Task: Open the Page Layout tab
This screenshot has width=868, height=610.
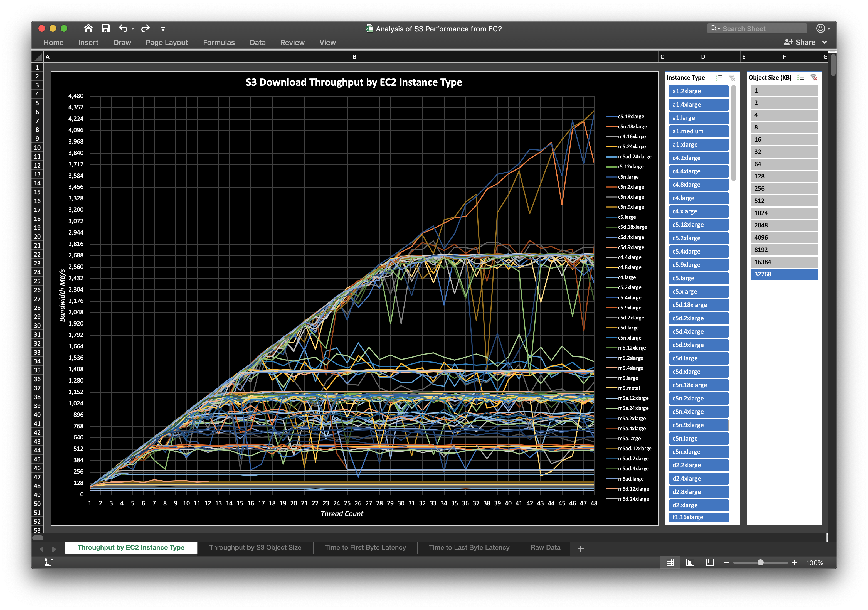Action: pyautogui.click(x=167, y=42)
